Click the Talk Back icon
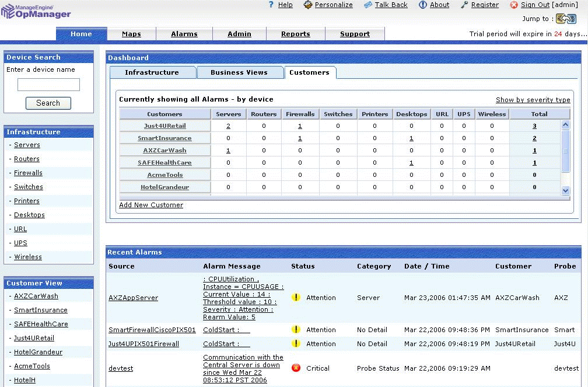The height and width of the screenshot is (387, 588). pyautogui.click(x=368, y=5)
